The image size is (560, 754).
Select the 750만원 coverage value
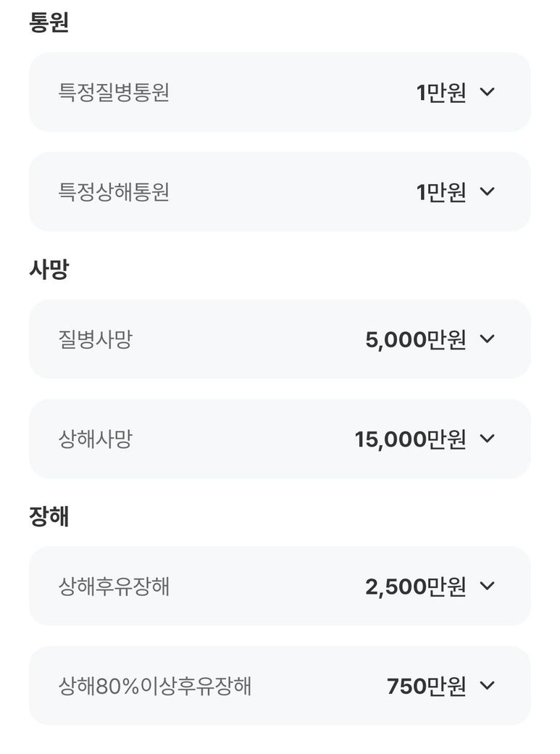click(x=426, y=686)
